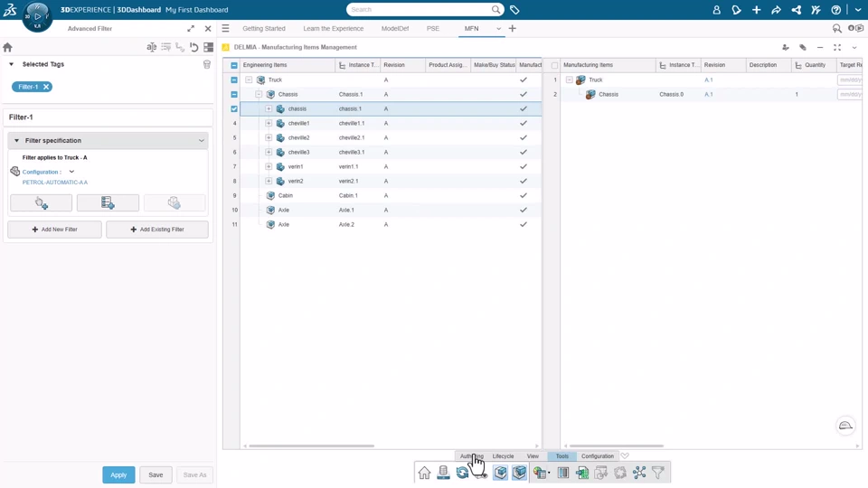The width and height of the screenshot is (868, 488).
Task: Click the reset arrow icon in filter toolbar
Action: 194,48
